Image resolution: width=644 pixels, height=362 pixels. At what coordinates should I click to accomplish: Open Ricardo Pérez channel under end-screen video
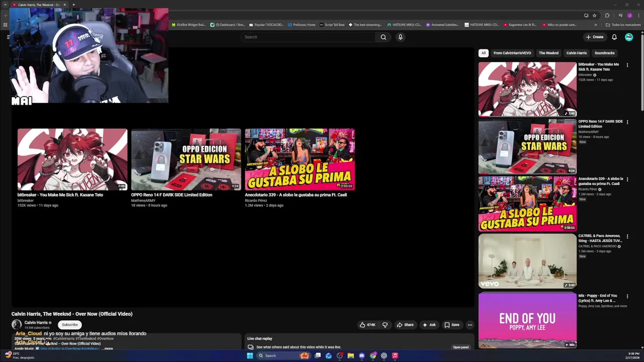[256, 200]
